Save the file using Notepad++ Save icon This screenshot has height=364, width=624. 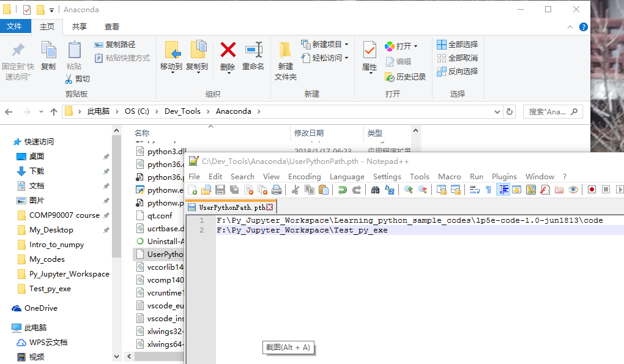click(x=220, y=190)
